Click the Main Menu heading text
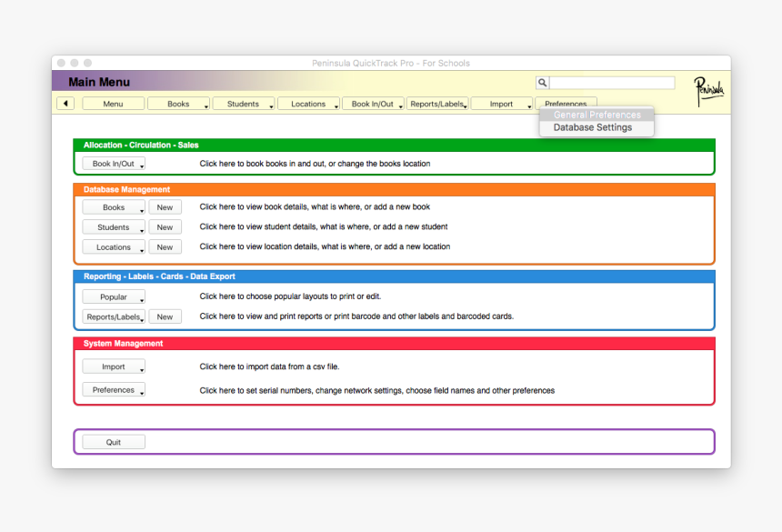Viewport: 782px width, 532px height. (99, 82)
